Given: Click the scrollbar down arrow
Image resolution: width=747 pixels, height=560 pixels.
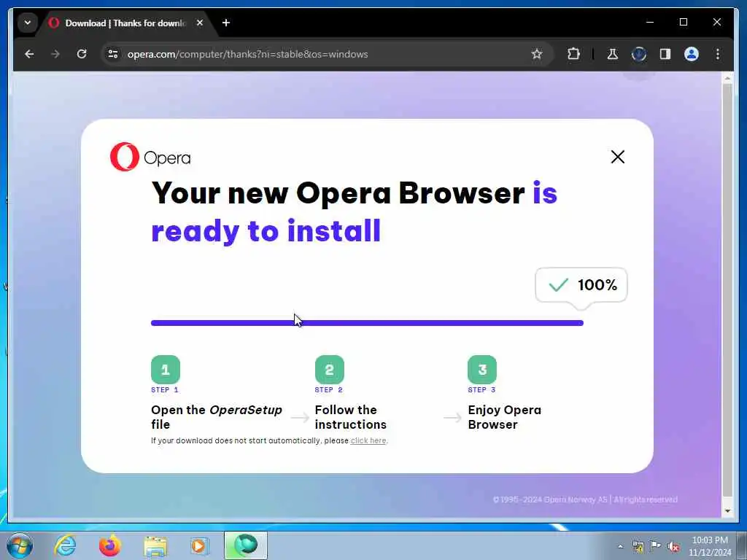Looking at the screenshot, I should point(727,511).
